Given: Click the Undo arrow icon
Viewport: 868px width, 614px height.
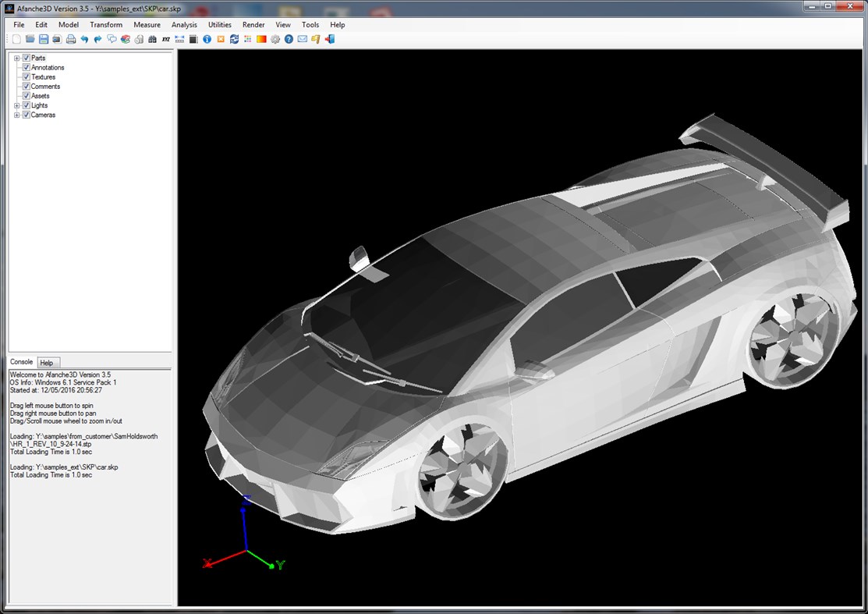Looking at the screenshot, I should 84,39.
